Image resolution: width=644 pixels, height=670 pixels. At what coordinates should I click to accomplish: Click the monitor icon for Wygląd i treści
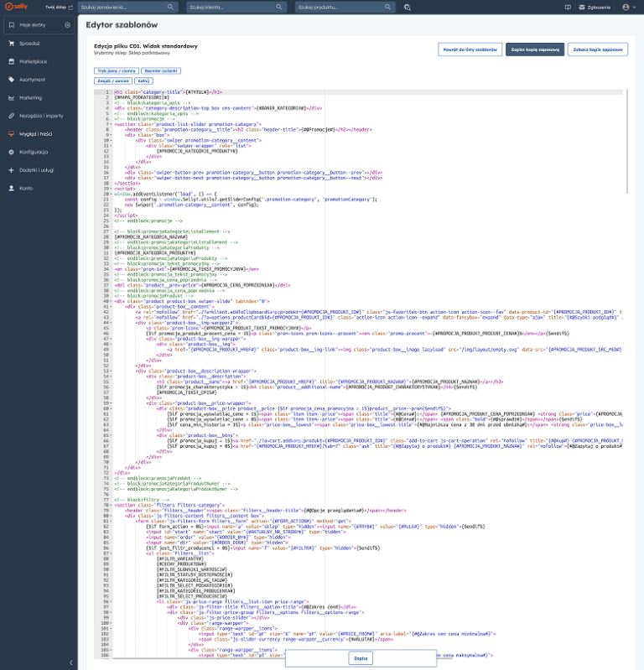pos(12,133)
